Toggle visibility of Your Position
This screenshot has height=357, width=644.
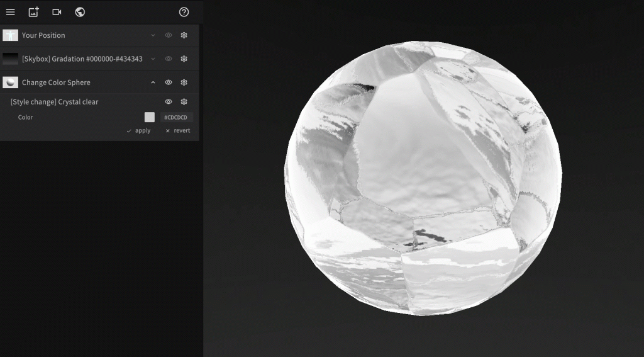169,35
